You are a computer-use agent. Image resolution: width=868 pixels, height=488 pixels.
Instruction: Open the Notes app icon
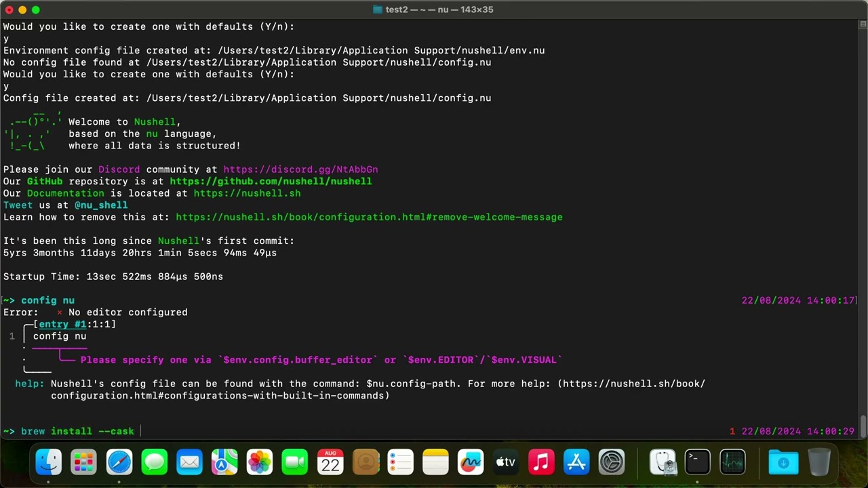pyautogui.click(x=435, y=462)
